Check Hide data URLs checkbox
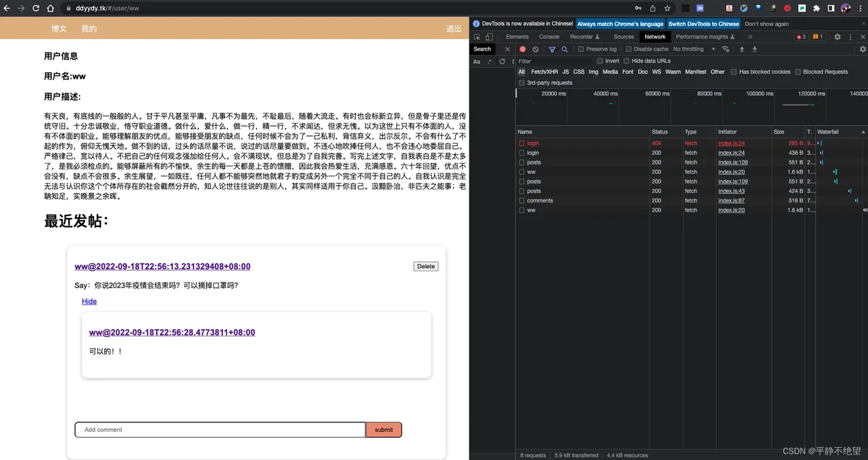The image size is (868, 460). (627, 61)
